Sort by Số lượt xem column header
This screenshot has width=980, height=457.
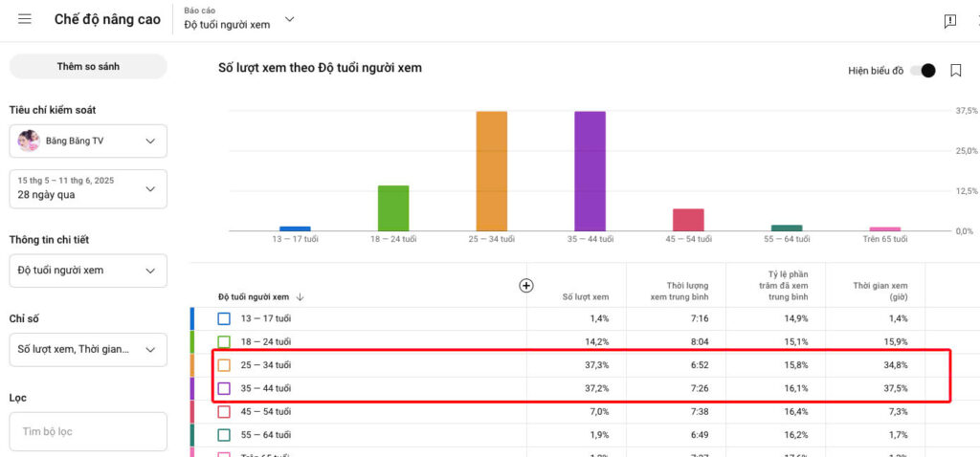pyautogui.click(x=585, y=296)
